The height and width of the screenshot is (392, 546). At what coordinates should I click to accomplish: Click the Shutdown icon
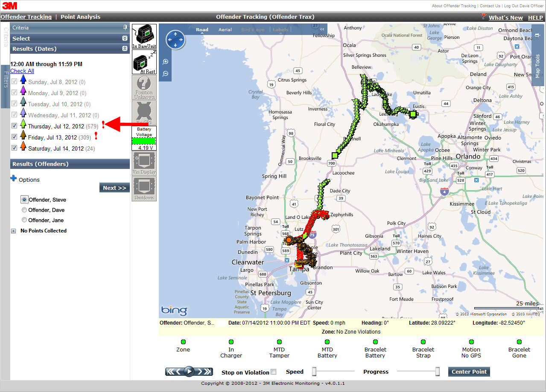[144, 189]
